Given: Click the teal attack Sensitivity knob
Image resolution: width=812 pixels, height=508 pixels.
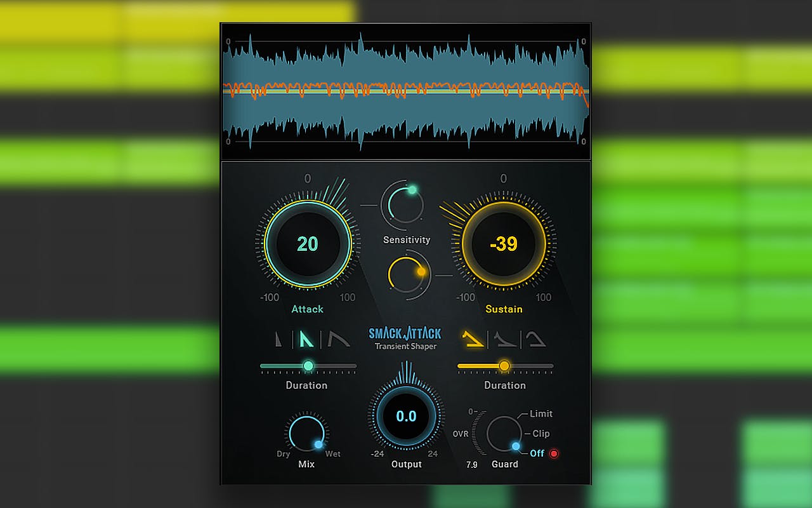Looking at the screenshot, I should click(403, 205).
